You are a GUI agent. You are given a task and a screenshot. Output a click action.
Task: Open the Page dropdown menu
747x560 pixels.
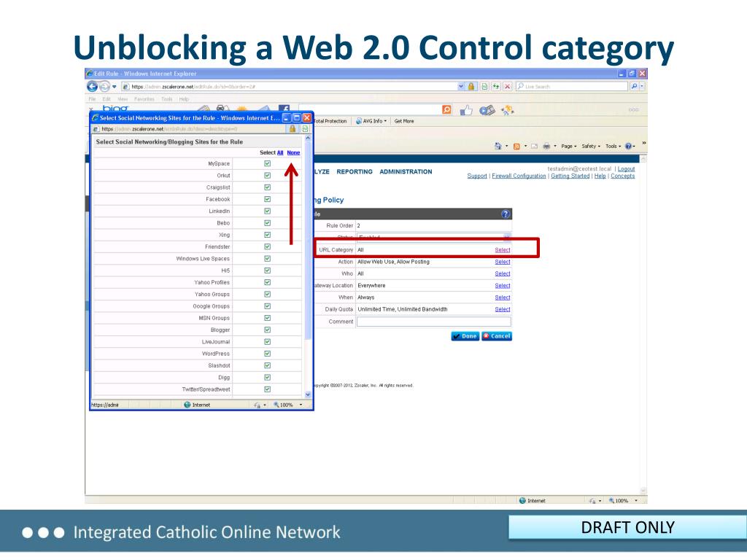(568, 146)
